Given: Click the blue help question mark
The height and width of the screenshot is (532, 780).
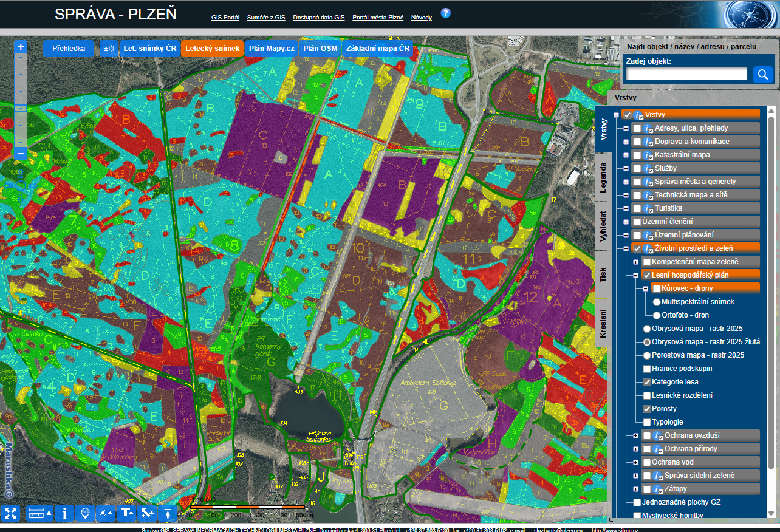Looking at the screenshot, I should pos(445,13).
